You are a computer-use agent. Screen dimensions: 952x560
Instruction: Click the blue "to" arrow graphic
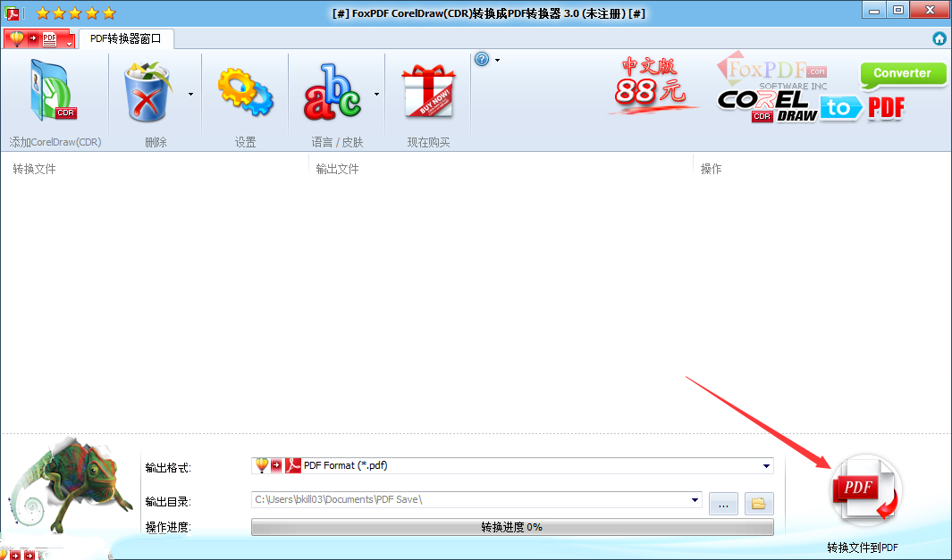tap(841, 108)
